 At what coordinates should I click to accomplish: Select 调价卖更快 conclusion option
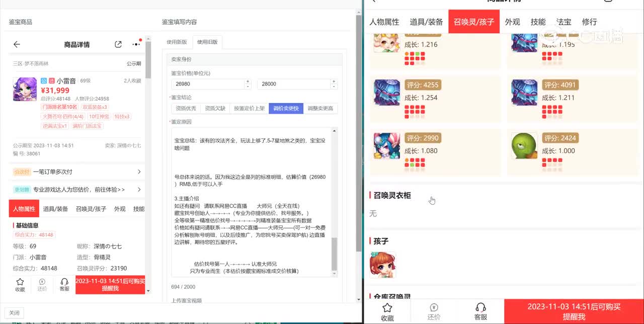point(286,108)
